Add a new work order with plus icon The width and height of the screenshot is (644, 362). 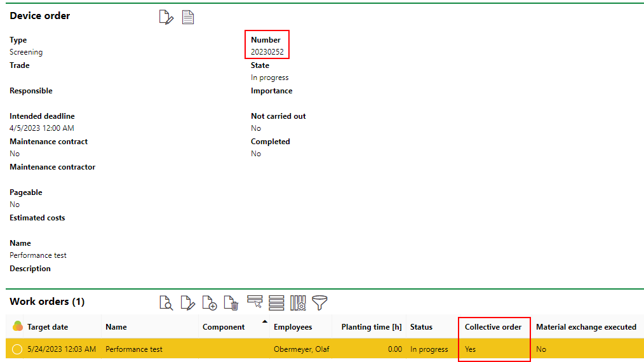(x=210, y=303)
